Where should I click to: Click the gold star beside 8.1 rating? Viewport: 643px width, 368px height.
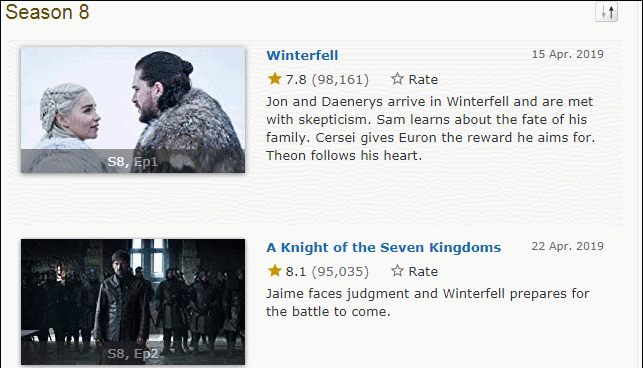(274, 270)
